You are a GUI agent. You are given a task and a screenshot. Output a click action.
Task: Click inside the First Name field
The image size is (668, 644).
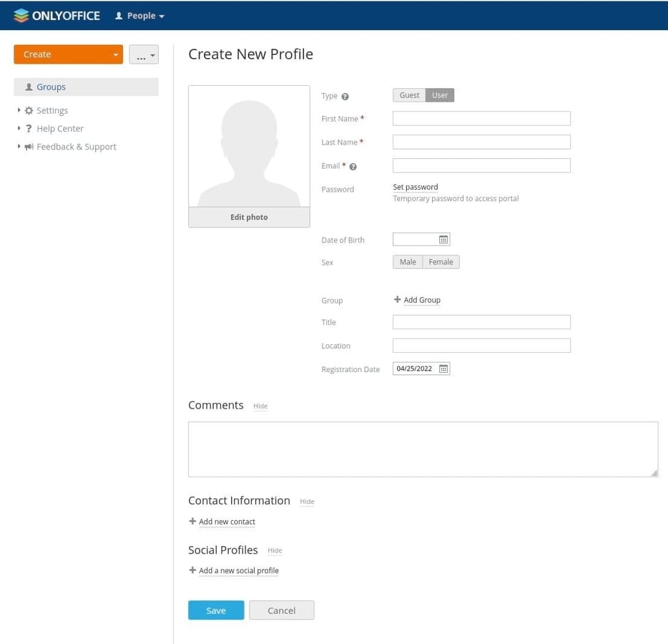481,118
